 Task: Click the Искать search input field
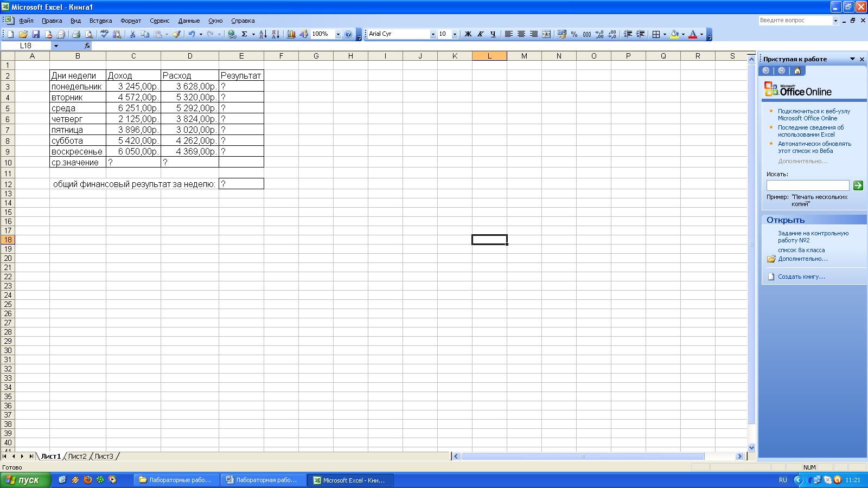[x=808, y=185]
